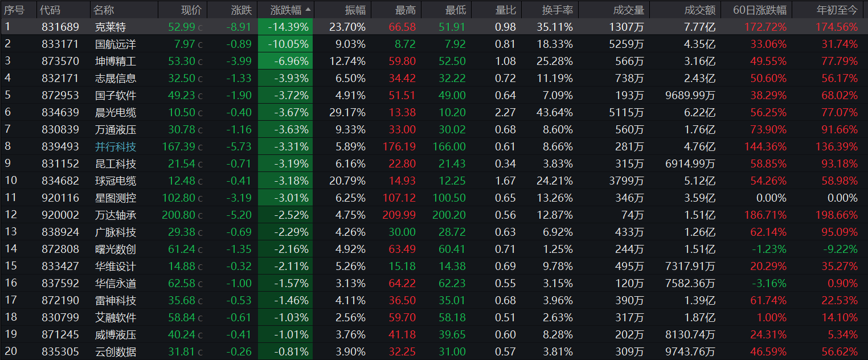The width and height of the screenshot is (868, 360).
Task: Sort the table by 现价 column
Action: coord(191,10)
